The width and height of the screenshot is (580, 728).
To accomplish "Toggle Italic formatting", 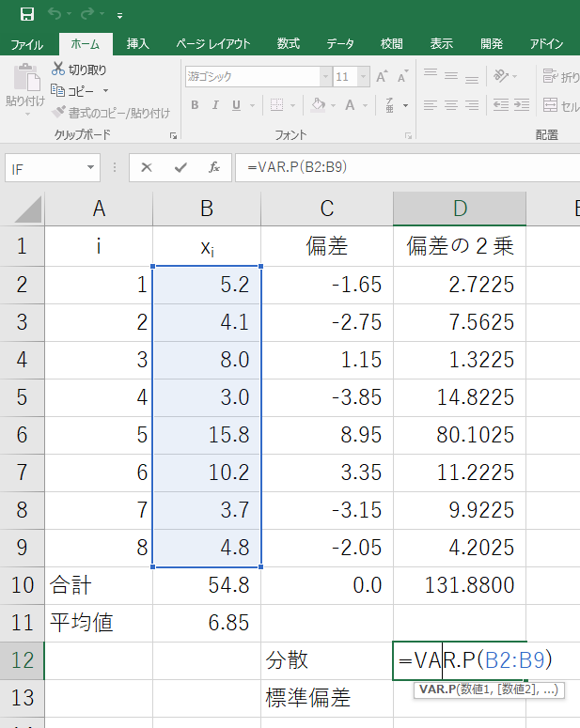I will click(x=215, y=105).
